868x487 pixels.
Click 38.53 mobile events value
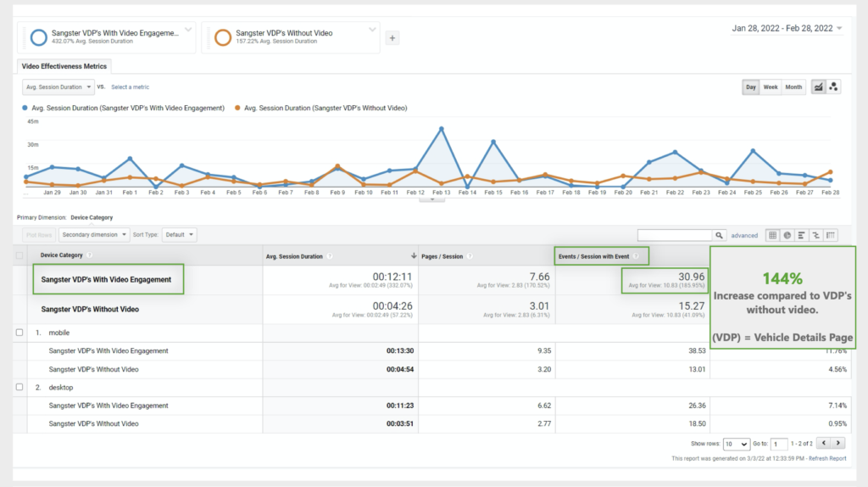pos(697,350)
